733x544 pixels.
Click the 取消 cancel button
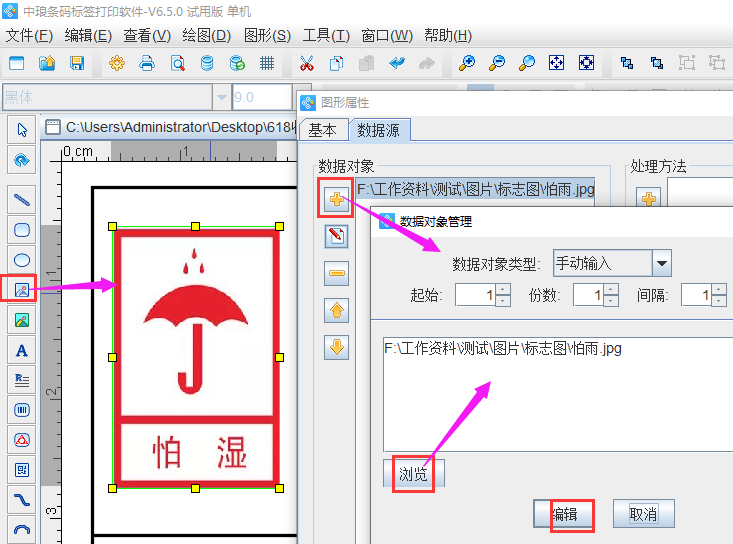(x=643, y=514)
